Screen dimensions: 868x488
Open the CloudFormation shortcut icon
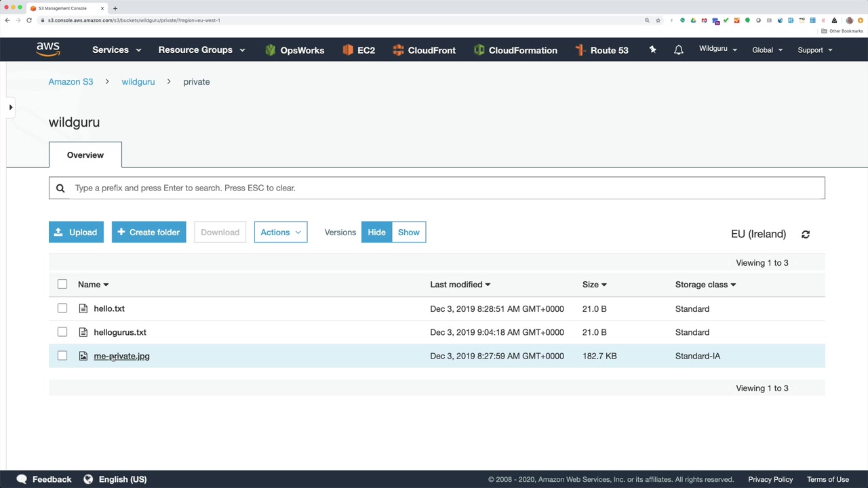click(x=479, y=50)
